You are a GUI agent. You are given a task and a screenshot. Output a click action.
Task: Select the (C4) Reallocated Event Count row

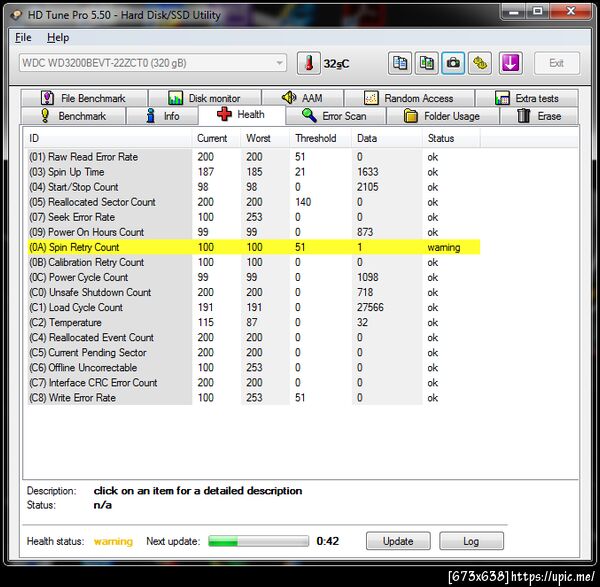point(254,338)
